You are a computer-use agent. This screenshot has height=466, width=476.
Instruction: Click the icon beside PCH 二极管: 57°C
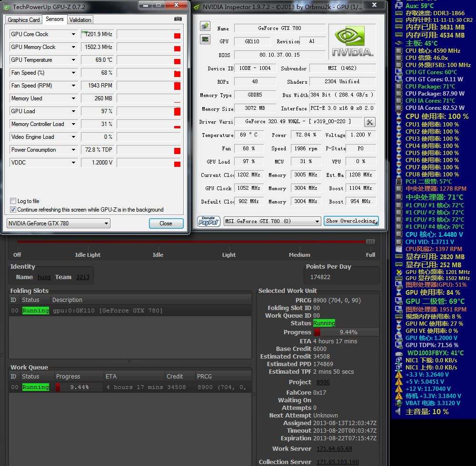click(x=399, y=182)
